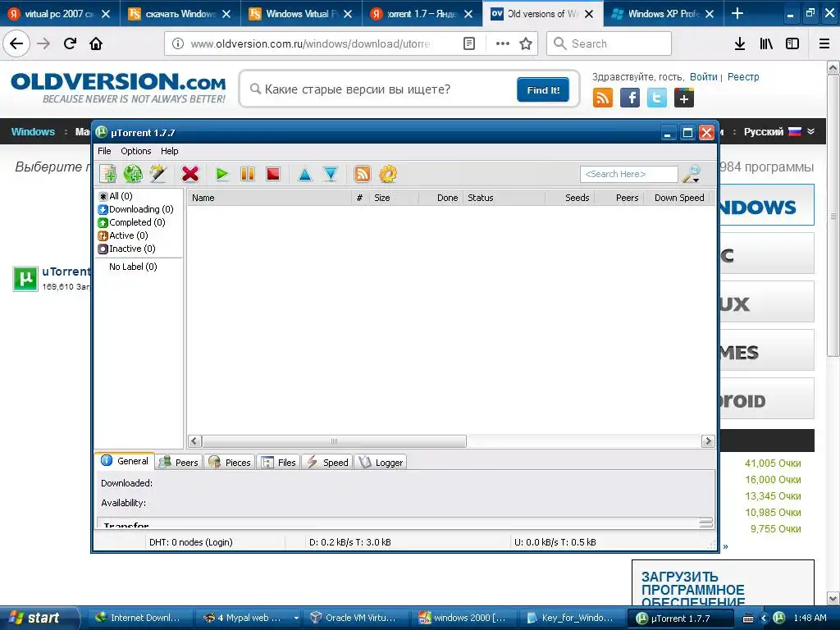Select the Downloading (0) category
The width and height of the screenshot is (840, 630).
(136, 209)
